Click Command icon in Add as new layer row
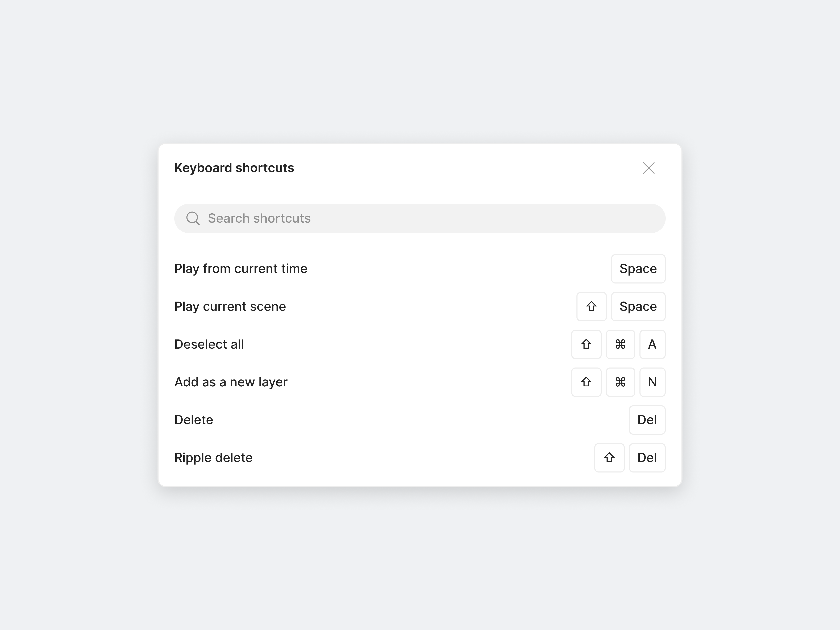The height and width of the screenshot is (630, 840). point(620,382)
